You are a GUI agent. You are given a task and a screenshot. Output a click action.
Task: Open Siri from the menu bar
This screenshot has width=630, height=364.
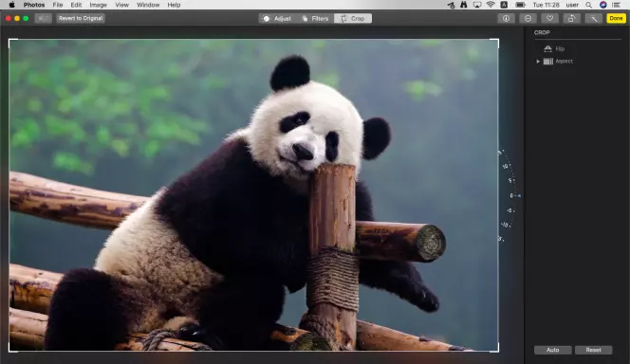[603, 5]
